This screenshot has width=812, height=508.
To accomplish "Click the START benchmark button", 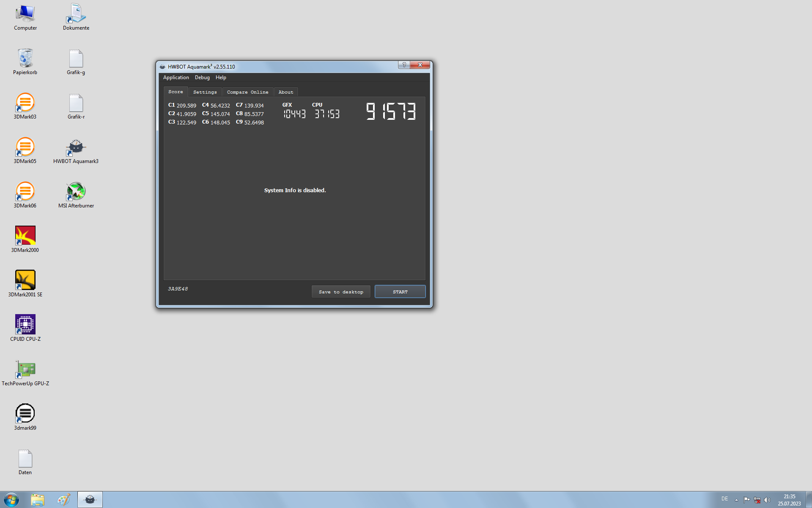I will tap(400, 292).
